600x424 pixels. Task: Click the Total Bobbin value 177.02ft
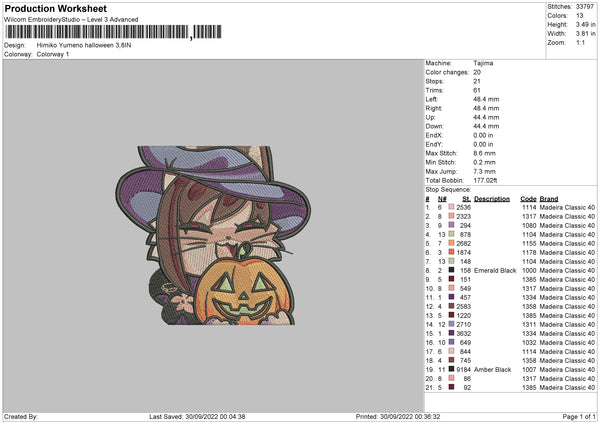pos(485,180)
